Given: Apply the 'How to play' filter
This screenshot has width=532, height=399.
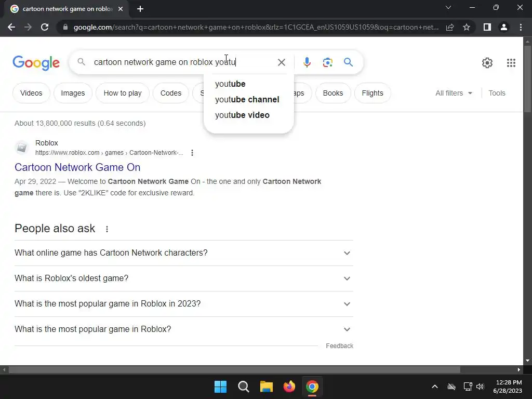Looking at the screenshot, I should pos(123,93).
